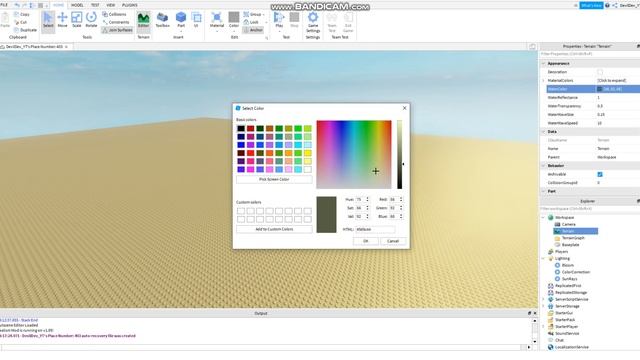Screen dimensions: 640x360
Task: Collapse the Behavior section in Properties
Action: (543, 166)
